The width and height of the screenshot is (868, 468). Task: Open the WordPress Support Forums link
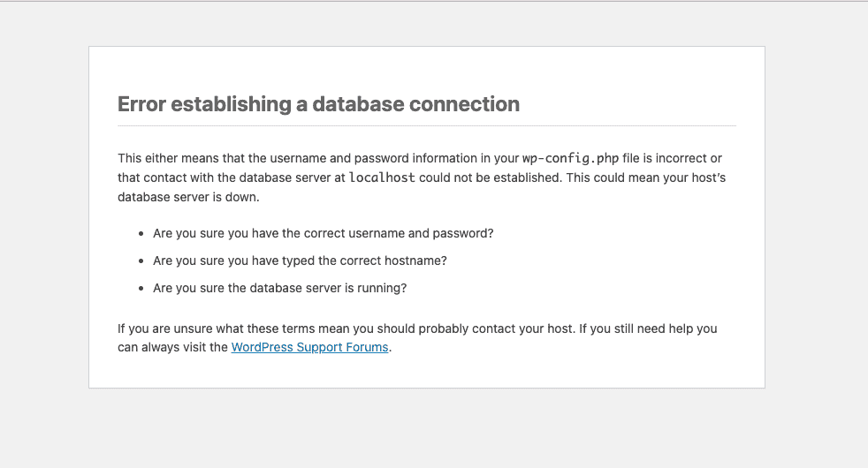click(309, 347)
